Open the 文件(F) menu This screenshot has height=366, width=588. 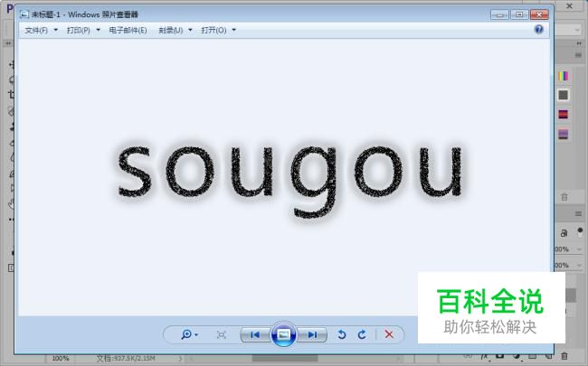36,31
